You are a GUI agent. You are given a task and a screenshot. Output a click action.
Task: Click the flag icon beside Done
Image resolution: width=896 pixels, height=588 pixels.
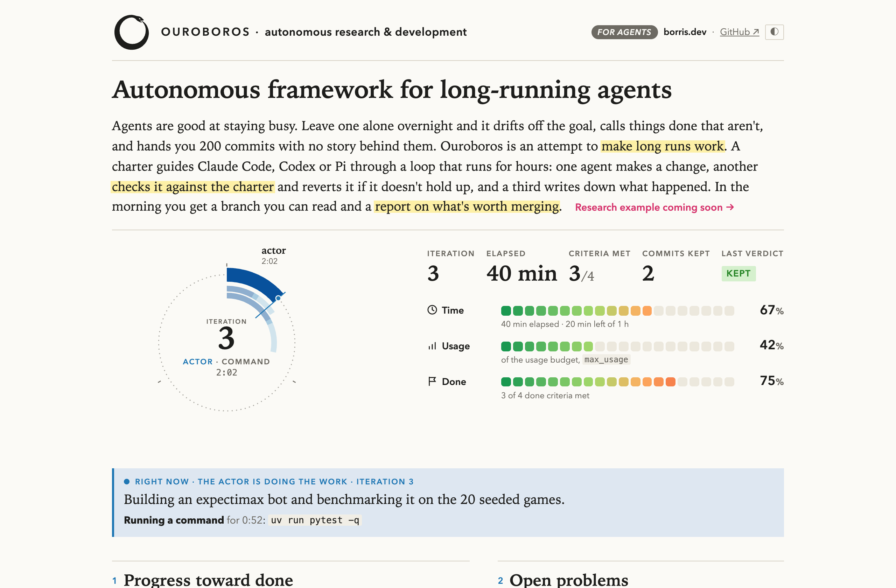pos(432,381)
